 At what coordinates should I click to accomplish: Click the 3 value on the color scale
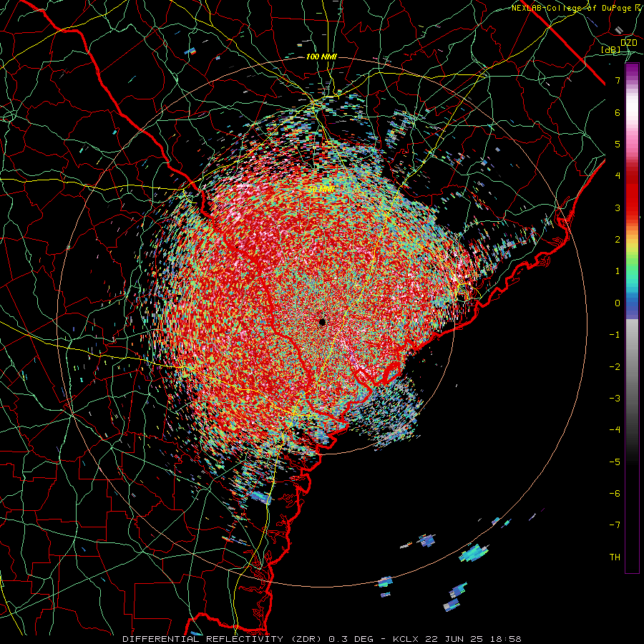(618, 208)
